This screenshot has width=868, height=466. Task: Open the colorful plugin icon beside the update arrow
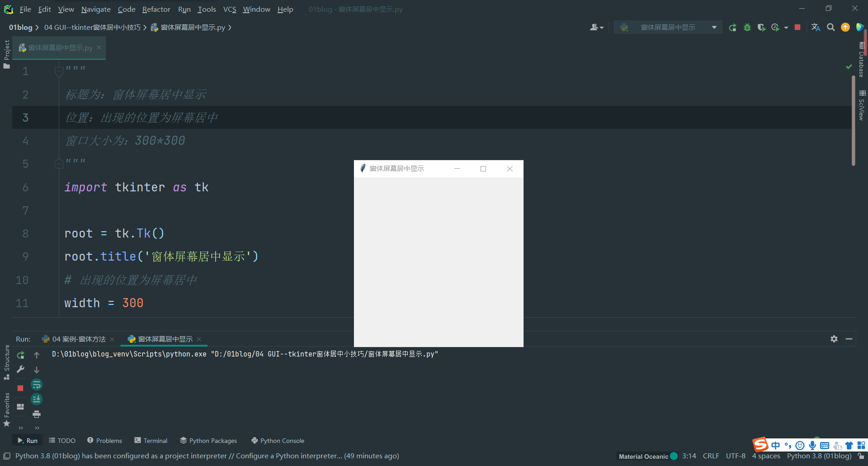859,28
